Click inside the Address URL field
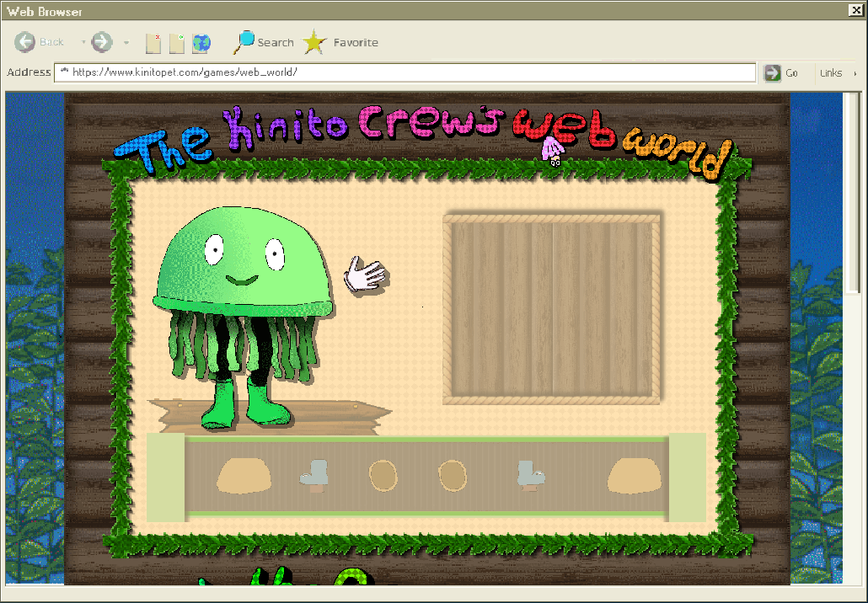This screenshot has width=868, height=603. (x=405, y=72)
